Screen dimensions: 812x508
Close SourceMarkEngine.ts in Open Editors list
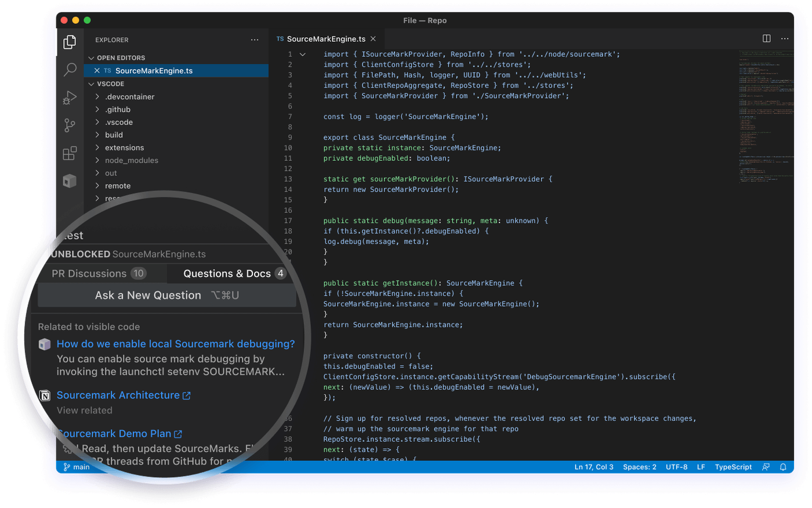tap(97, 71)
